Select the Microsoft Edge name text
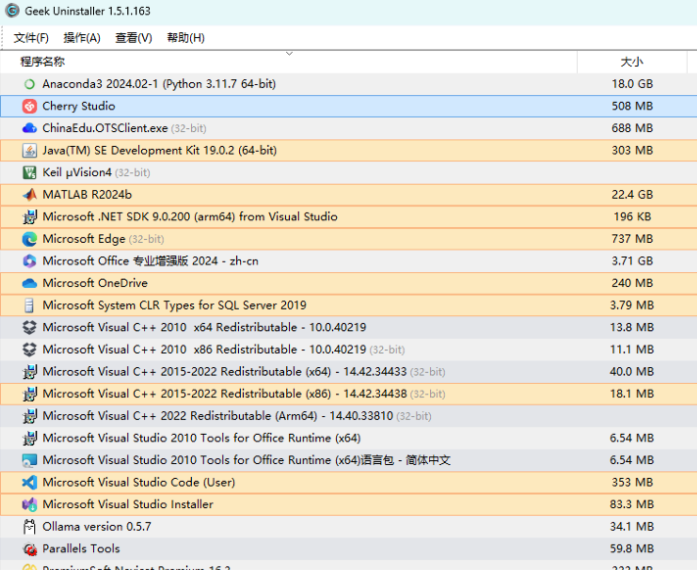This screenshot has height=570, width=697. [x=84, y=239]
